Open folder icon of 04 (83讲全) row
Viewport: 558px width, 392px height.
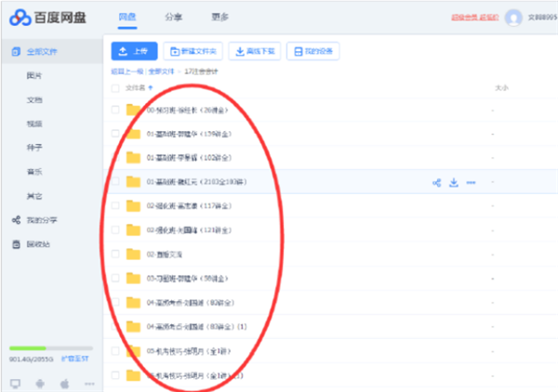133,303
